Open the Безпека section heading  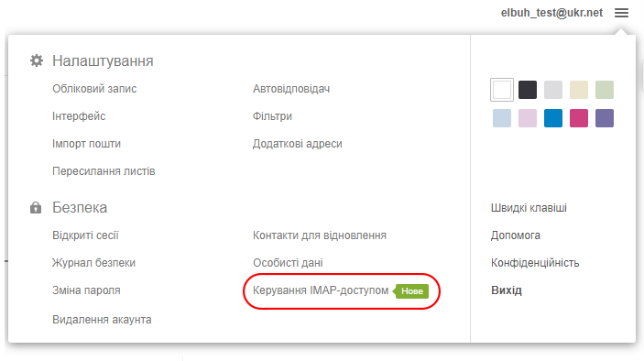coord(80,208)
